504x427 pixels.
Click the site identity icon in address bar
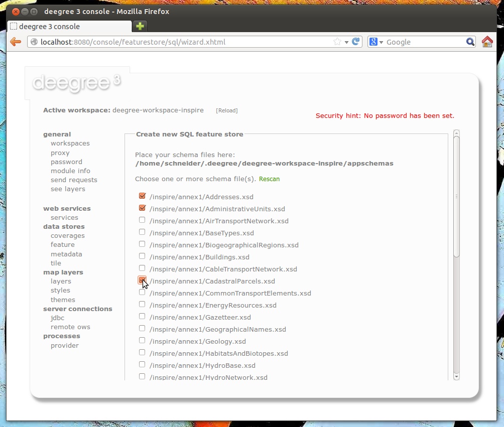33,42
